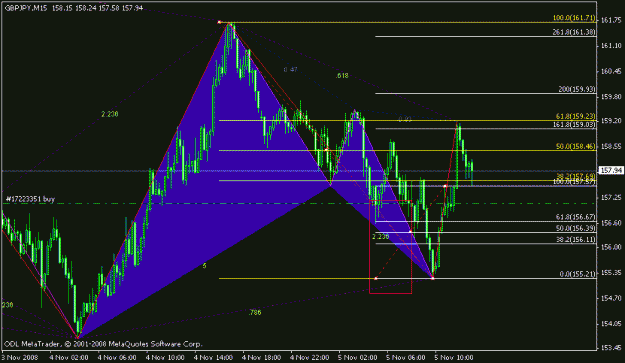Click the 4 Nov 18:00 time label

261,357
